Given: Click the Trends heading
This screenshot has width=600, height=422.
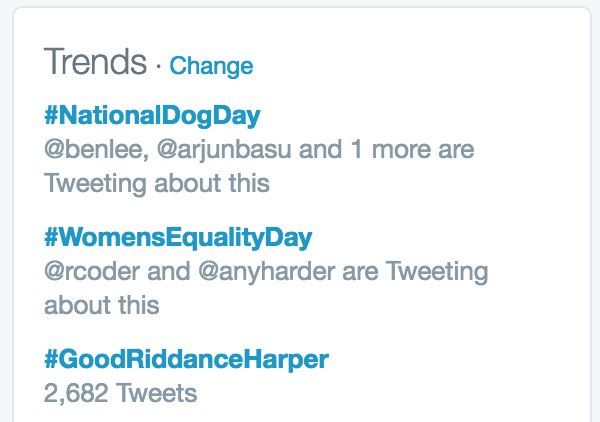Looking at the screenshot, I should click(x=95, y=62).
